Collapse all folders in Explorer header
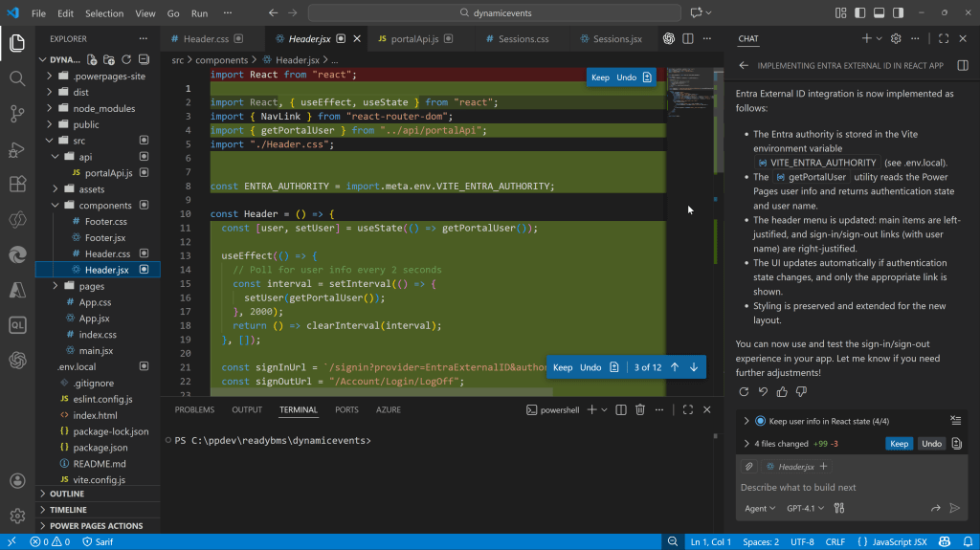The image size is (980, 550). [145, 59]
